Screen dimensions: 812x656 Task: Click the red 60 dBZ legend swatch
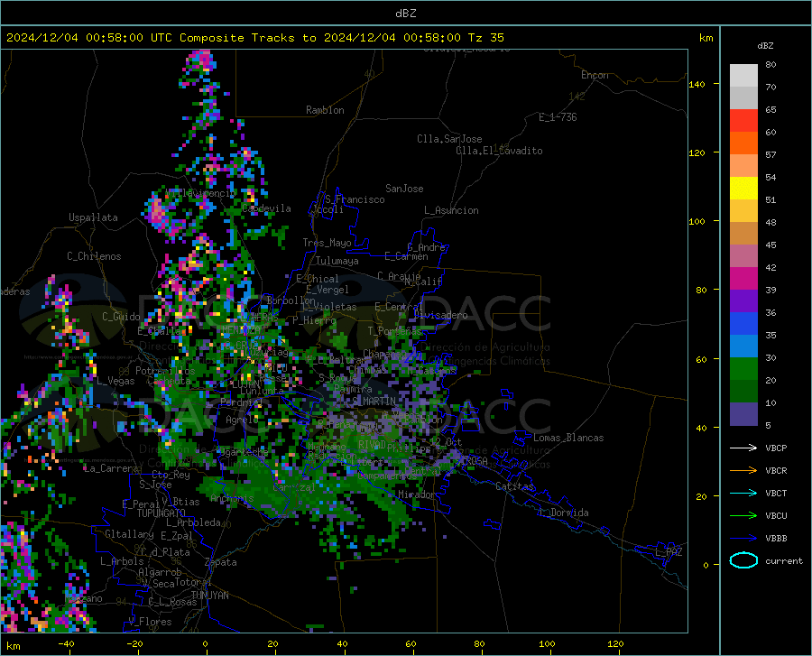[743, 121]
